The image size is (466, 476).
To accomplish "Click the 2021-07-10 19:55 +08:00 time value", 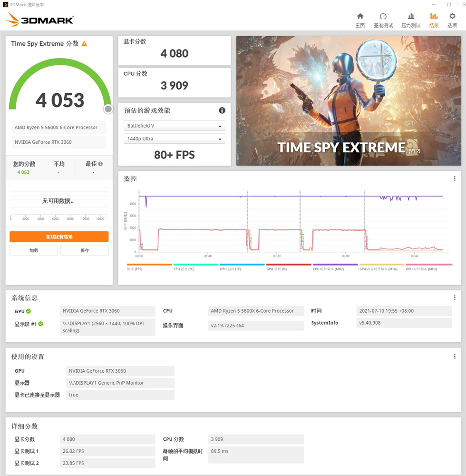I will pyautogui.click(x=404, y=311).
